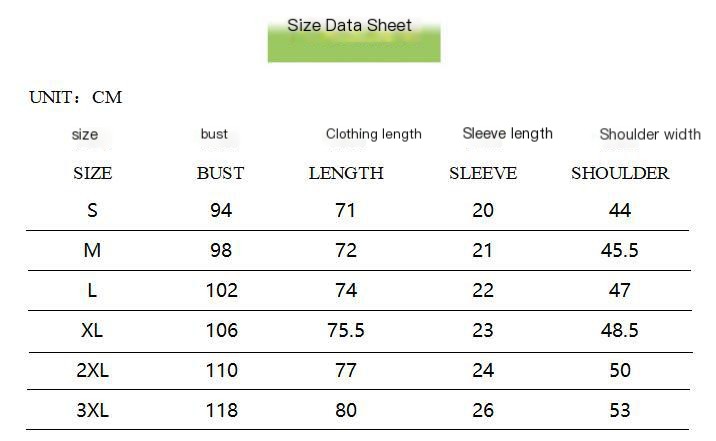Click the BUST column header

[x=220, y=173]
